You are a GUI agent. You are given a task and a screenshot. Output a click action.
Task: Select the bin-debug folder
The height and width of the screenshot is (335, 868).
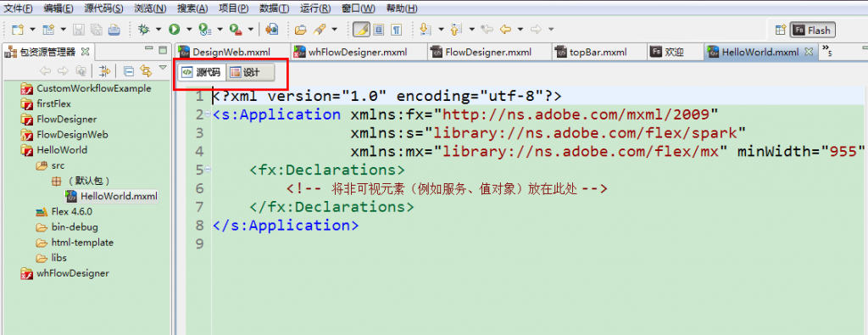(x=68, y=227)
